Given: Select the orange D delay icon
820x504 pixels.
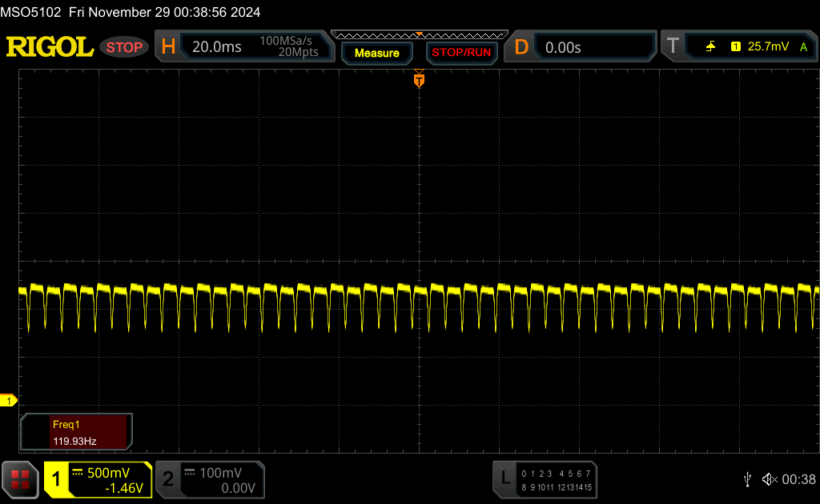Looking at the screenshot, I should point(521,47).
